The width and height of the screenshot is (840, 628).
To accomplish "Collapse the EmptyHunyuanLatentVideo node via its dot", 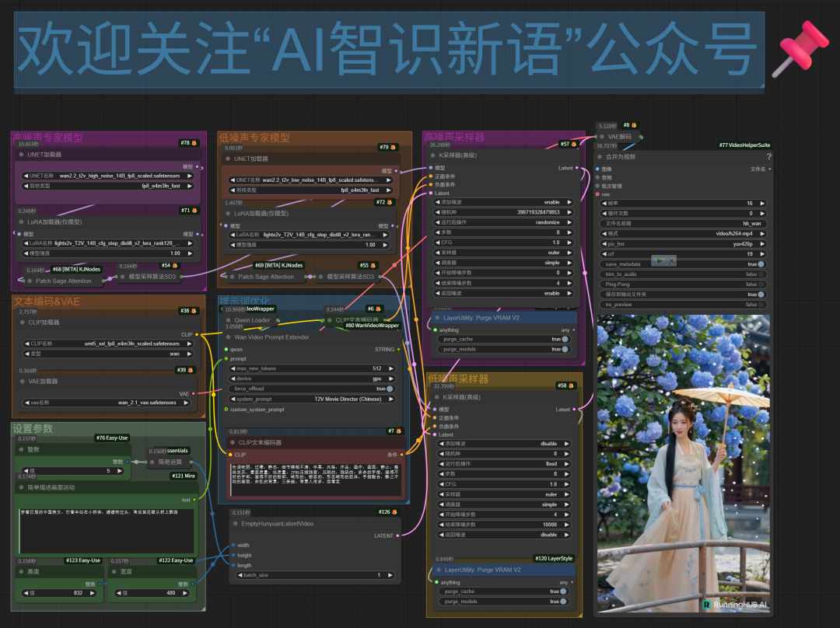I will pos(235,524).
